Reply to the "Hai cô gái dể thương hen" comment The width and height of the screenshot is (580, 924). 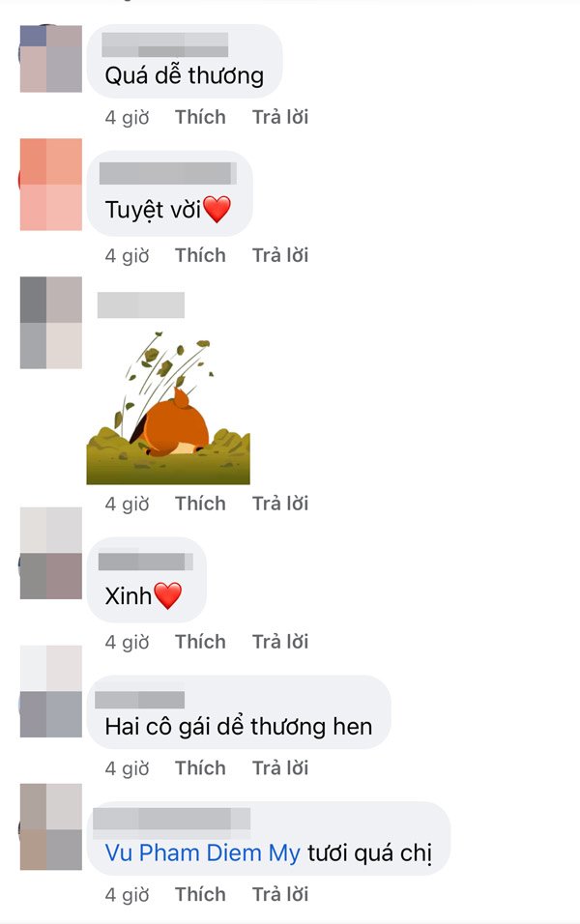280,768
